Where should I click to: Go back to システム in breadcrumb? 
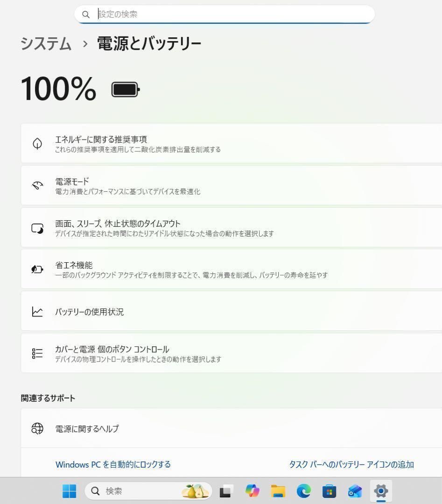tap(46, 44)
